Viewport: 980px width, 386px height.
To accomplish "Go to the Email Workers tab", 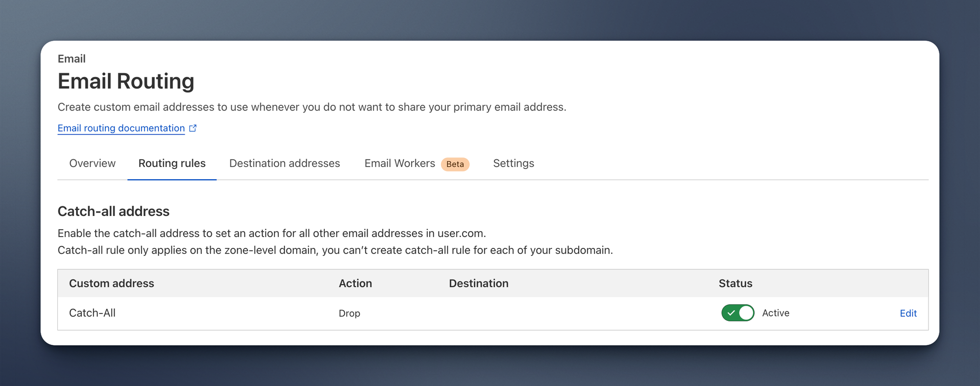I will (399, 164).
